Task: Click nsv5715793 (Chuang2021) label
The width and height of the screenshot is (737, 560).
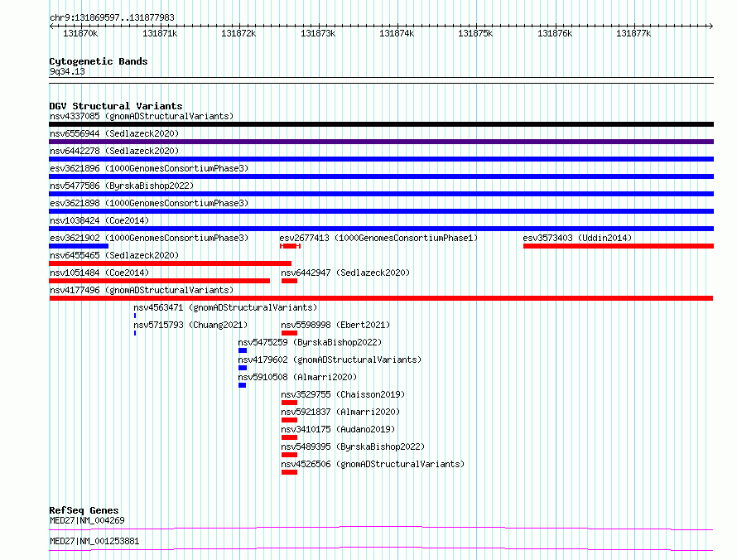Action: tap(190, 325)
